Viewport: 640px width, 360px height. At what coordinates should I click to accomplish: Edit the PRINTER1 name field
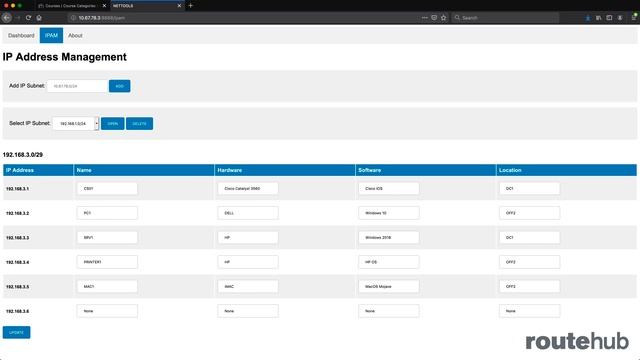click(107, 262)
